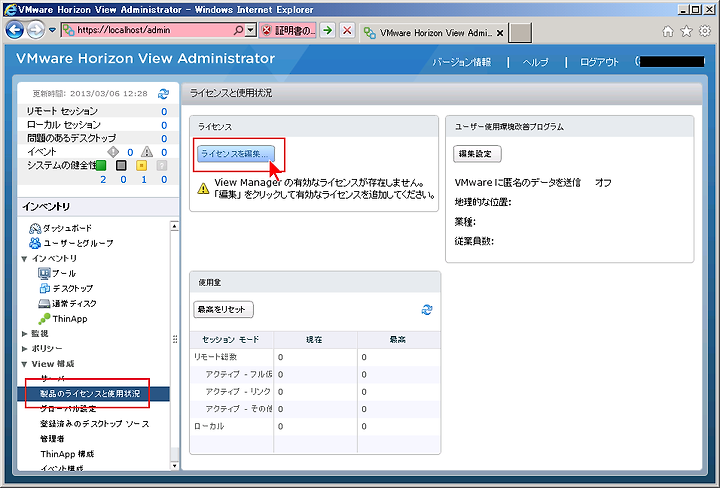Open the address bar autocomplete dropdown
This screenshot has height=488, width=720.
(x=250, y=30)
